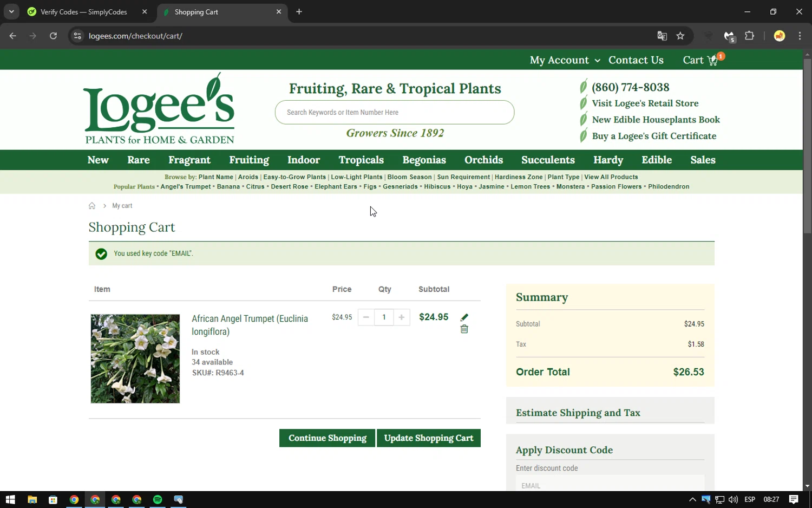Open the Lemon Trees popular plants link
Screen dimensions: 812x508
click(530, 187)
